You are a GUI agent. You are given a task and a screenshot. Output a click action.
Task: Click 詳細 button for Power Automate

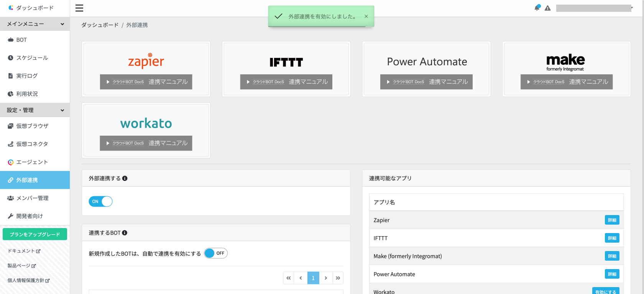[x=612, y=274]
